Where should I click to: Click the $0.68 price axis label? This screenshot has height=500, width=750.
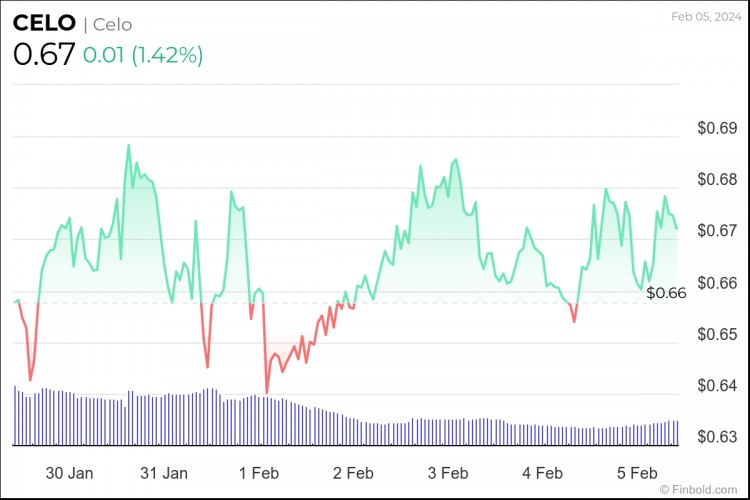coord(716,180)
